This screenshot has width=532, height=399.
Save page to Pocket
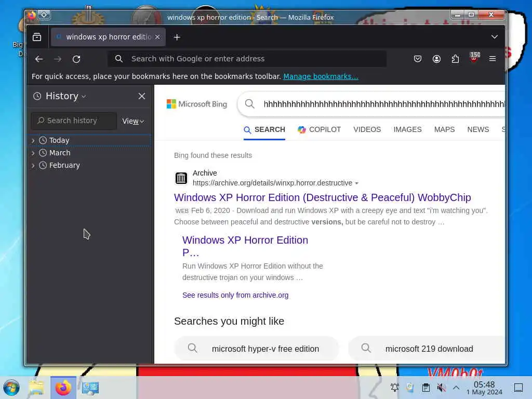click(x=418, y=59)
